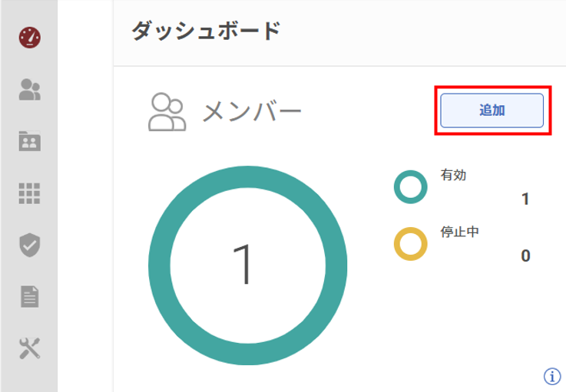Viewport: 566px width, 392px height.
Task: Click the info icon at bottom right
Action: coord(551,376)
